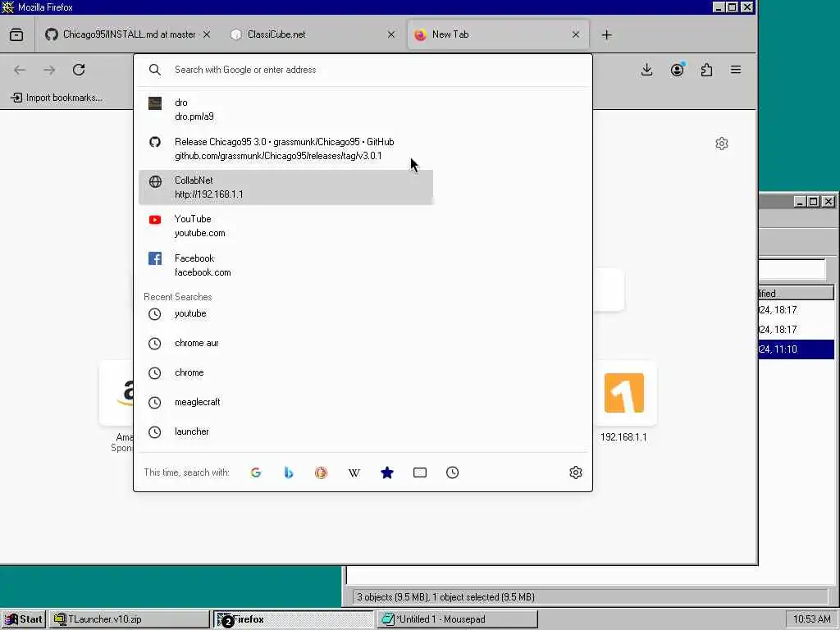Image resolution: width=840 pixels, height=630 pixels.
Task: Open the Firefox hamburger menu
Action: click(x=736, y=70)
